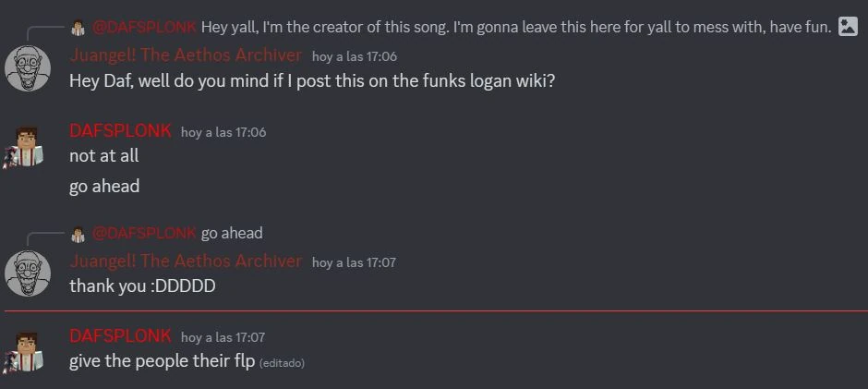The width and height of the screenshot is (868, 389).
Task: Open Juangel's avatar beside the "thank you :DDDDD" message
Action: [x=28, y=274]
